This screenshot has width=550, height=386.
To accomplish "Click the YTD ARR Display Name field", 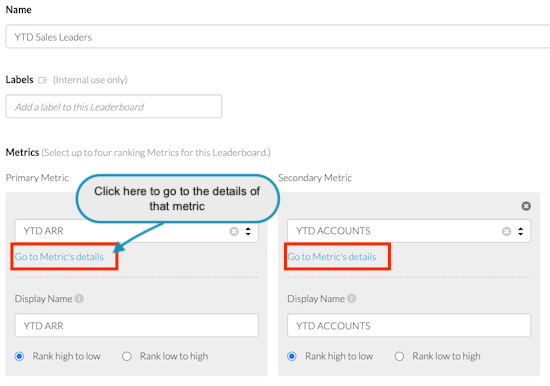I will point(136,325).
